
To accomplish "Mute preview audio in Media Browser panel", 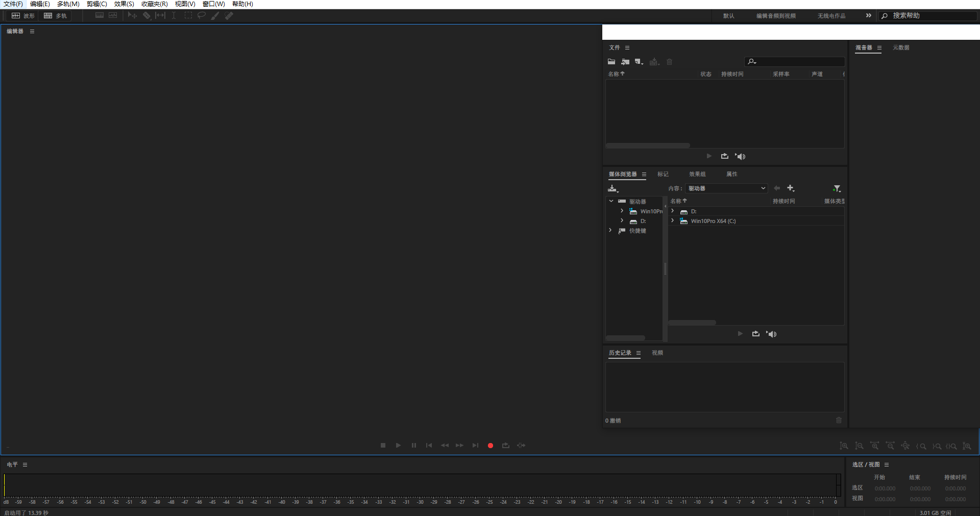I will coord(771,334).
